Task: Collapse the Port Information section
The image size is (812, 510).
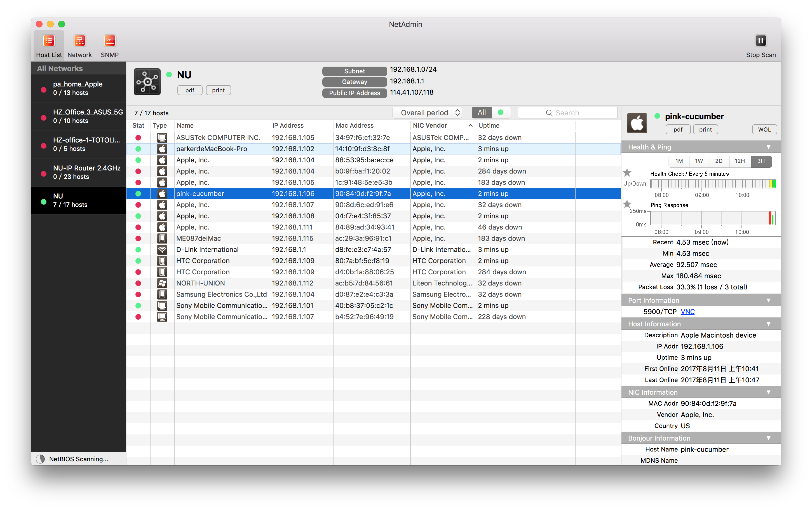Action: (768, 301)
